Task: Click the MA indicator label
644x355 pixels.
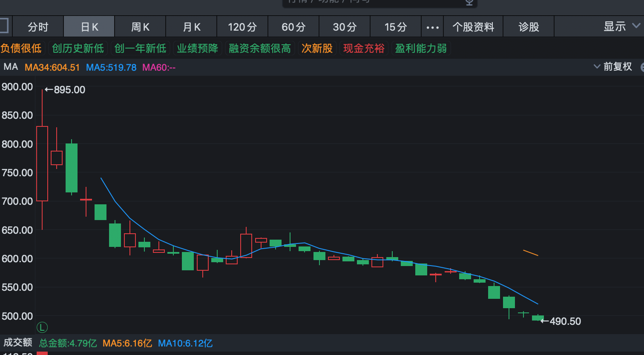Action: (11, 67)
